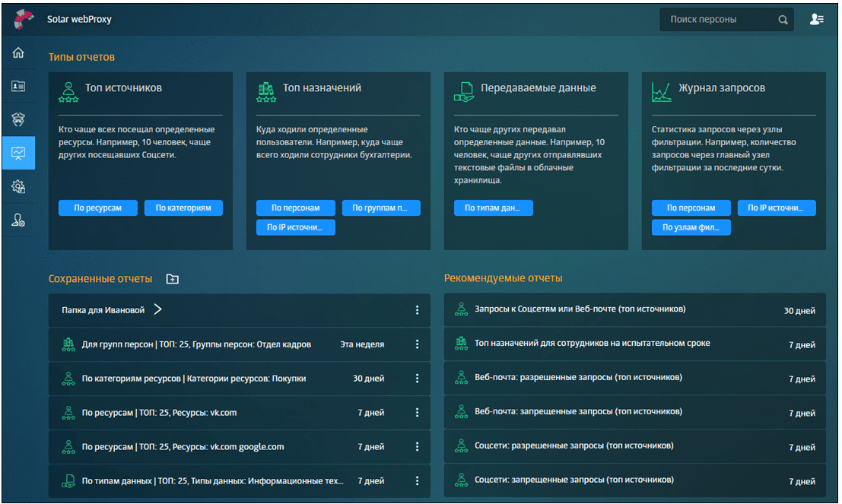This screenshot has height=504, width=842.
Task: Select the reports chart sidebar icon
Action: tap(18, 153)
